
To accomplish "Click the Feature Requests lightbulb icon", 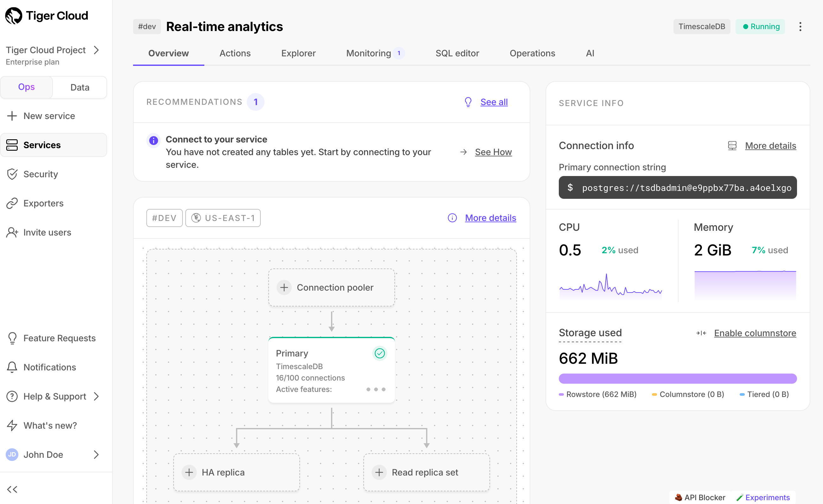I will (12, 338).
